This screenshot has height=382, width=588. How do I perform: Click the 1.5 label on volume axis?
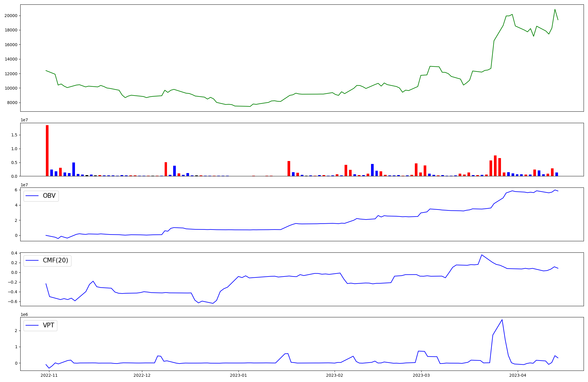point(15,135)
